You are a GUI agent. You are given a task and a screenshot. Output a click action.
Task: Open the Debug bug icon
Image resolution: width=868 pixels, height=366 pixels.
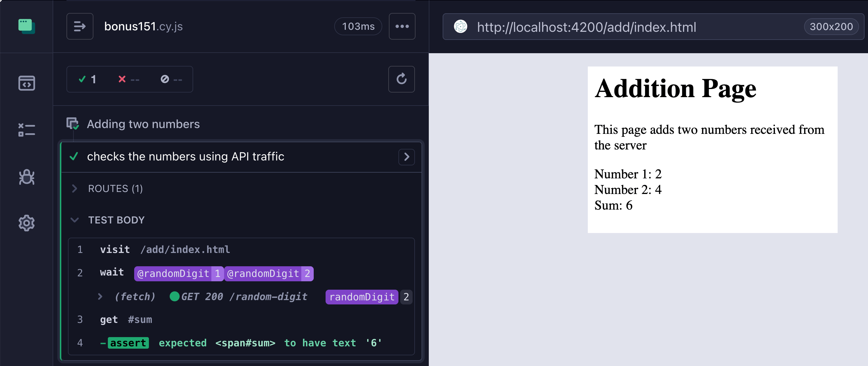click(26, 177)
